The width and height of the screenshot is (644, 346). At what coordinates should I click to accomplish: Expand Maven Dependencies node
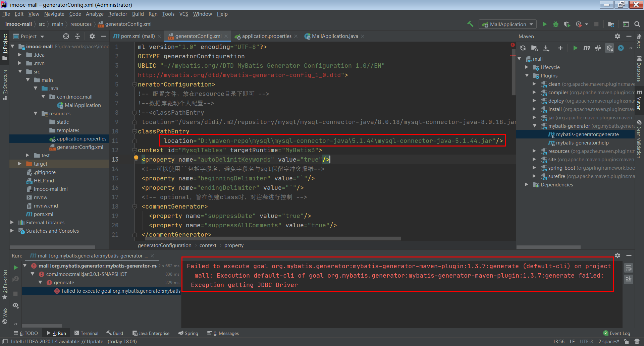(x=527, y=184)
